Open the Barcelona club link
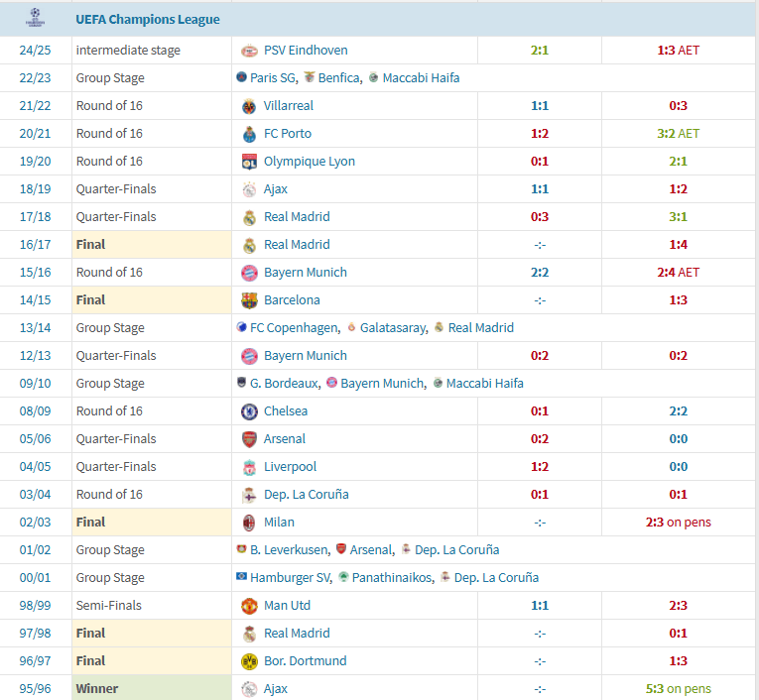Viewport: 759px width, 700px height. pos(292,300)
